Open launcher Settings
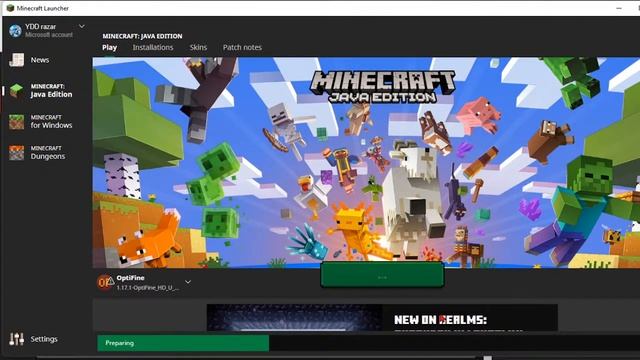Image resolution: width=640 pixels, height=360 pixels. click(x=33, y=339)
